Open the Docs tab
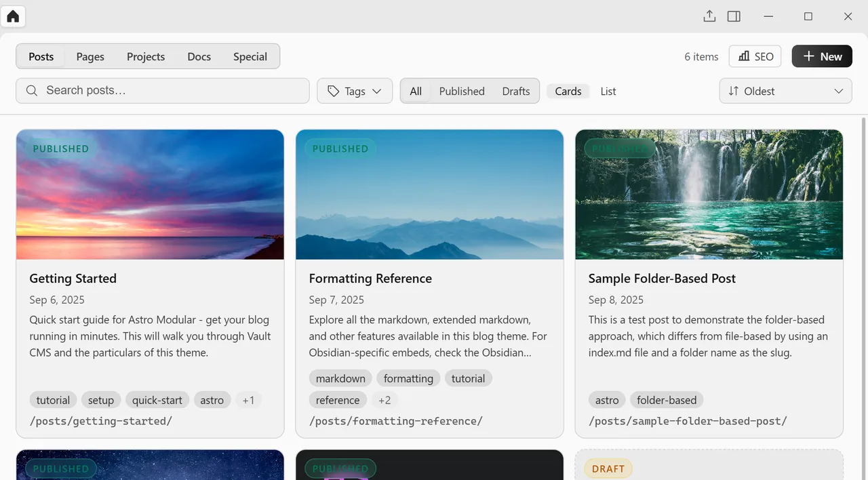868x480 pixels. point(199,56)
